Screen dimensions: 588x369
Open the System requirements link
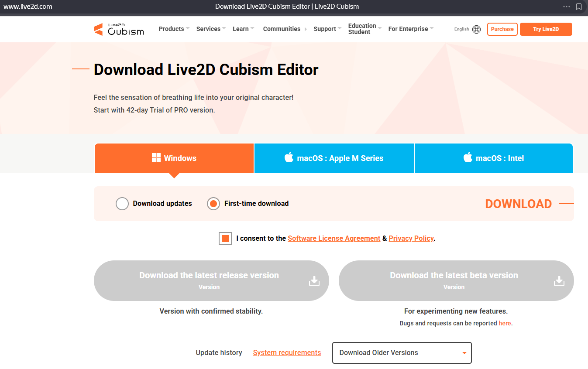pos(287,353)
